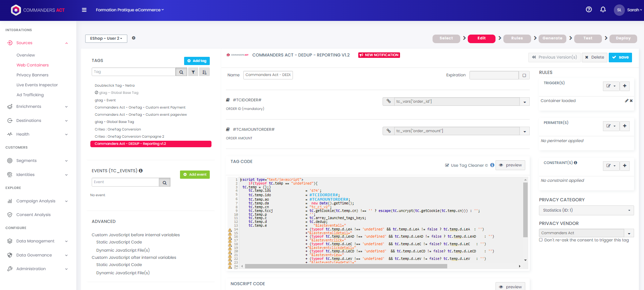Click the hamburger menu icon
Screen dimensions: 644x290
(84, 10)
